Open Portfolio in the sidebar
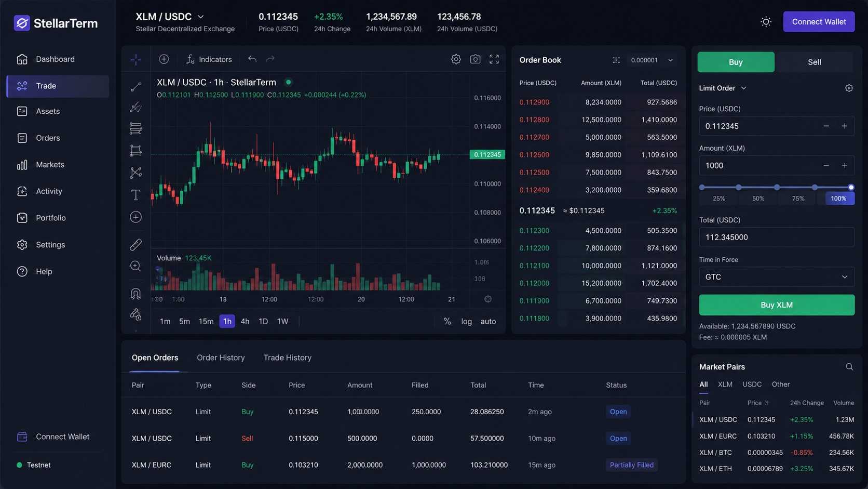Screen dimensions: 868x489 58,218
